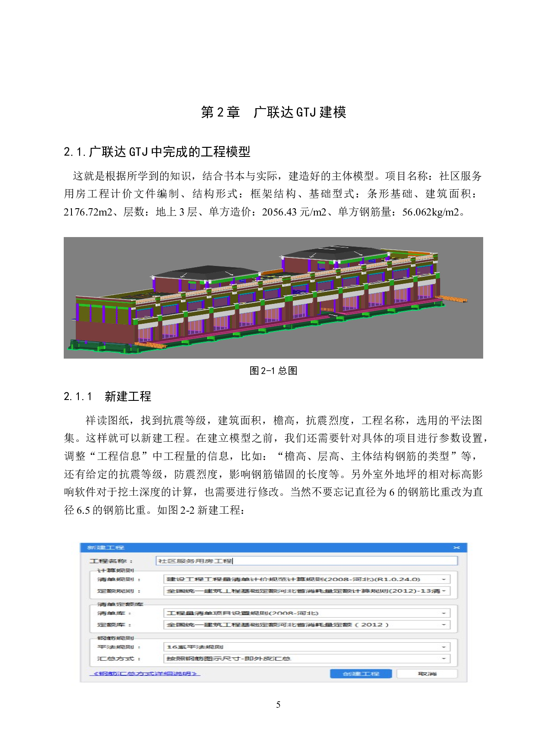This screenshot has width=534, height=756.
Task: Click the 创建工程 button
Action: click(361, 674)
